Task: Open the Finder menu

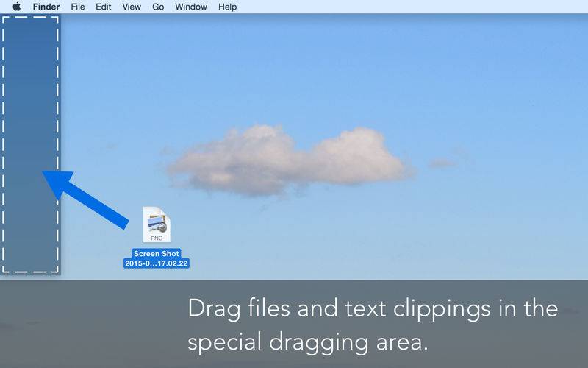Action: tap(46, 7)
